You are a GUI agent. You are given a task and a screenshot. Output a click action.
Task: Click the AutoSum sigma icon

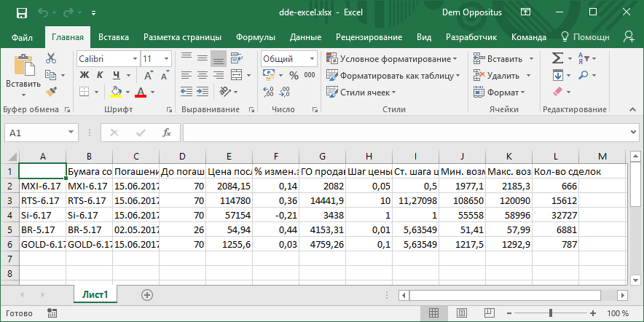(557, 58)
